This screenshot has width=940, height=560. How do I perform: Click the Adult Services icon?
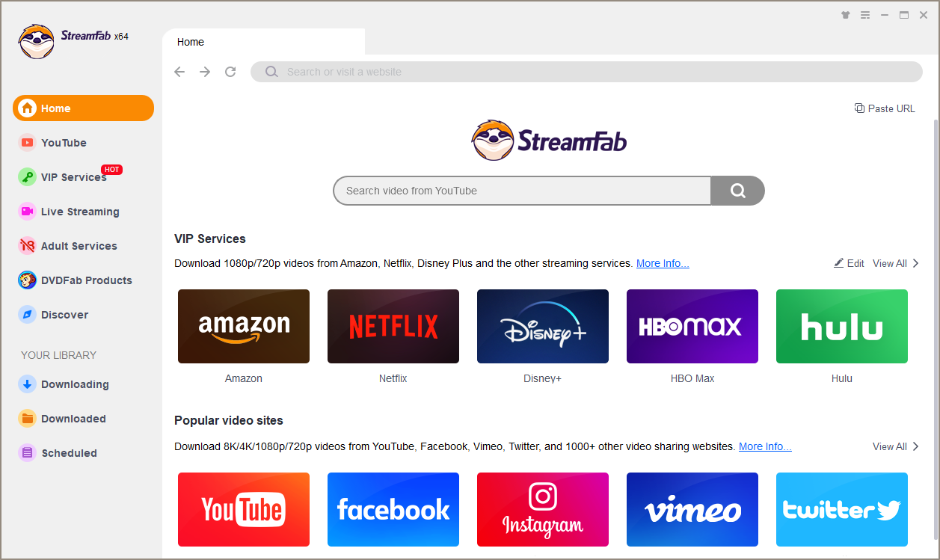(x=27, y=246)
